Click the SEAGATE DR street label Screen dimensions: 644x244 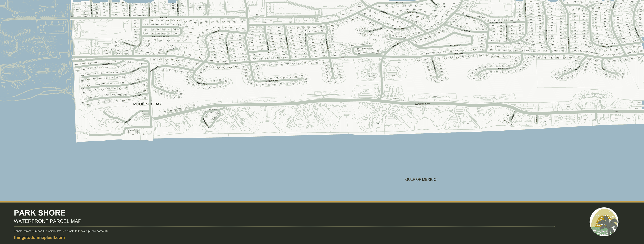pyautogui.click(x=127, y=122)
